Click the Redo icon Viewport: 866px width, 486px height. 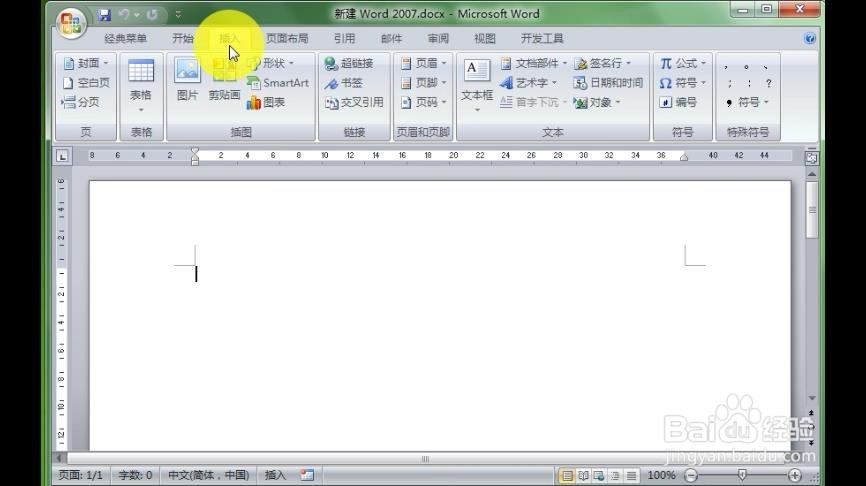coord(152,15)
